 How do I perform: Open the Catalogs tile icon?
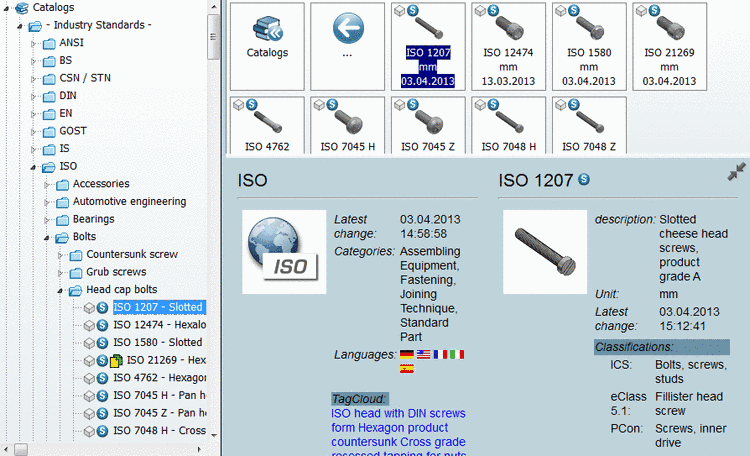tap(267, 29)
